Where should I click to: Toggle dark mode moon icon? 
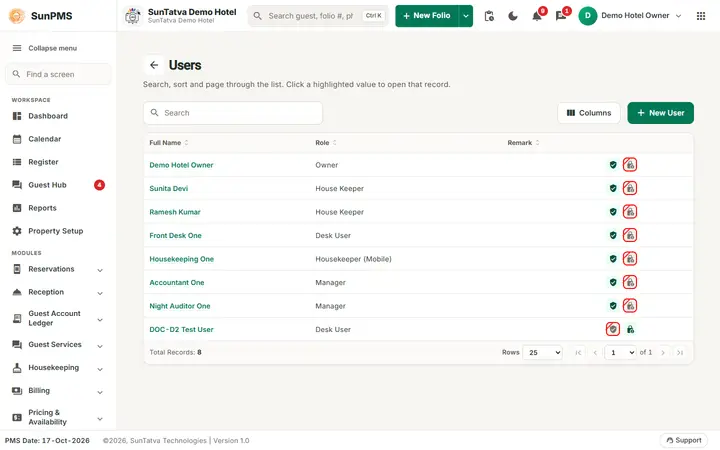pyautogui.click(x=512, y=16)
